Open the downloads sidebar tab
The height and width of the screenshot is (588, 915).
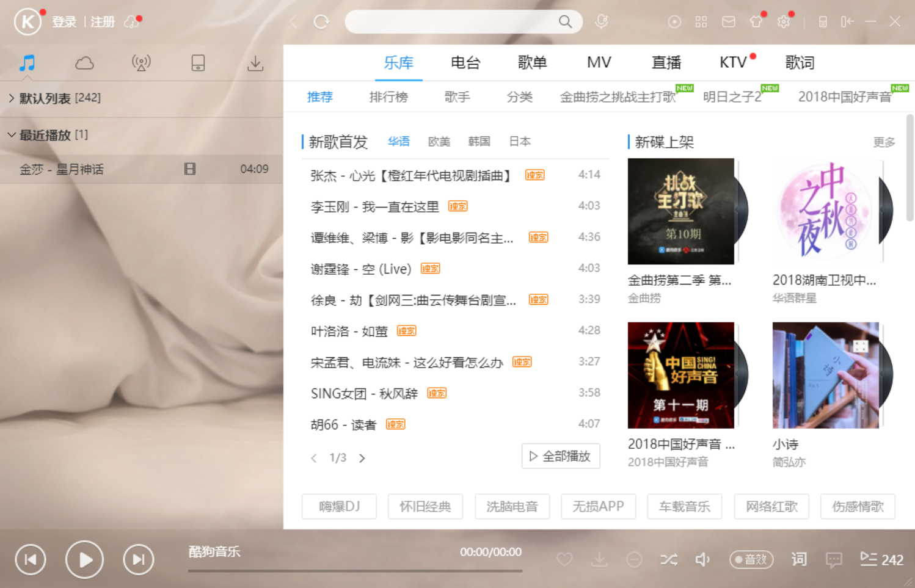point(255,63)
